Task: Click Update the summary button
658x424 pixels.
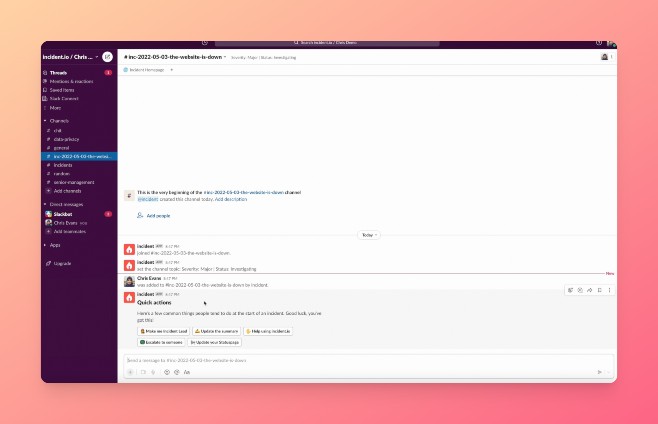Action: 217,331
